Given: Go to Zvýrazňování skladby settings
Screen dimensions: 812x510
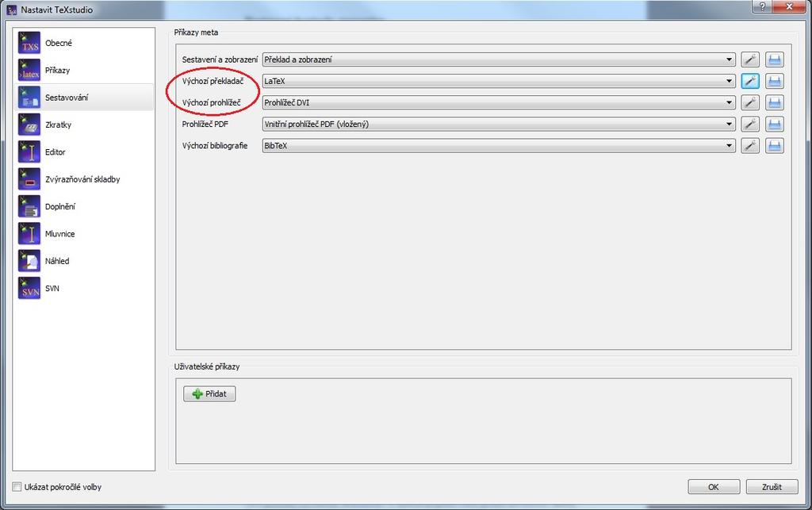Looking at the screenshot, I should [84, 179].
